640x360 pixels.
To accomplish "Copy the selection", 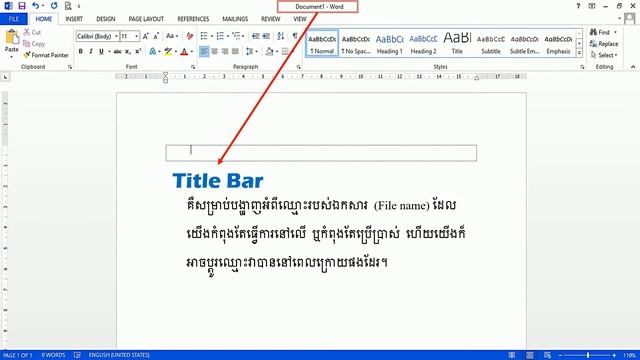I will pos(34,44).
